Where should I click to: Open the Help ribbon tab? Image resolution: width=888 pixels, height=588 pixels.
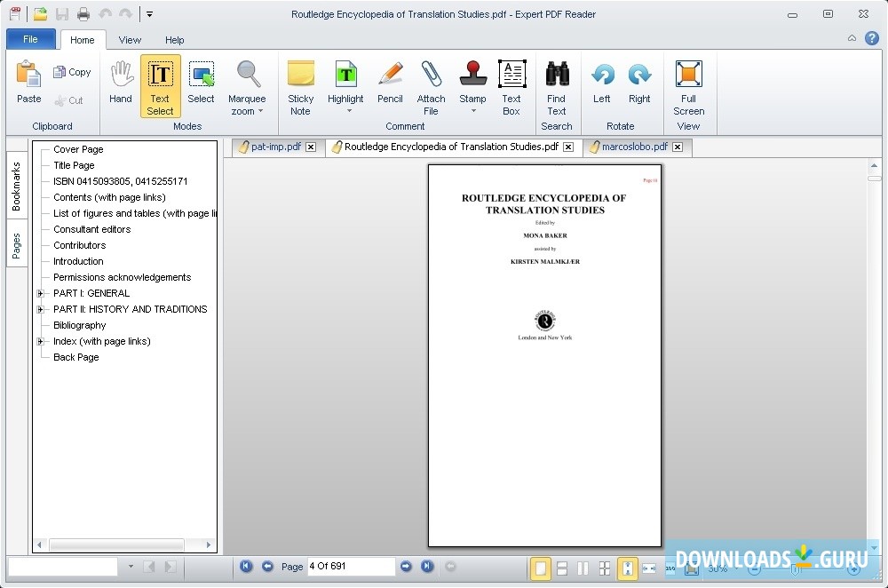[174, 40]
